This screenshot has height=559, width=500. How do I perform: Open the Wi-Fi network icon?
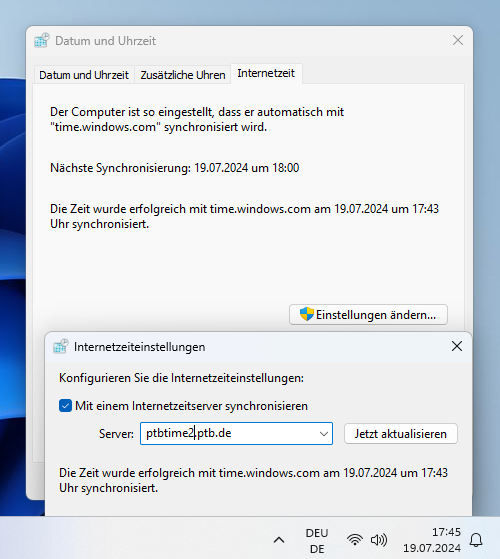coord(355,540)
